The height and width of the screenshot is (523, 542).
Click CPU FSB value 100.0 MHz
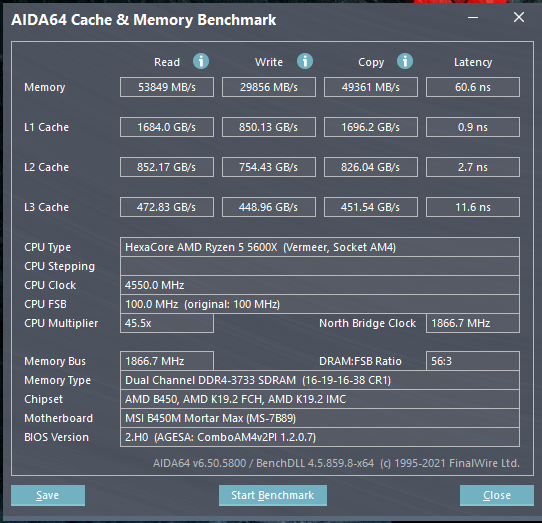click(320, 304)
